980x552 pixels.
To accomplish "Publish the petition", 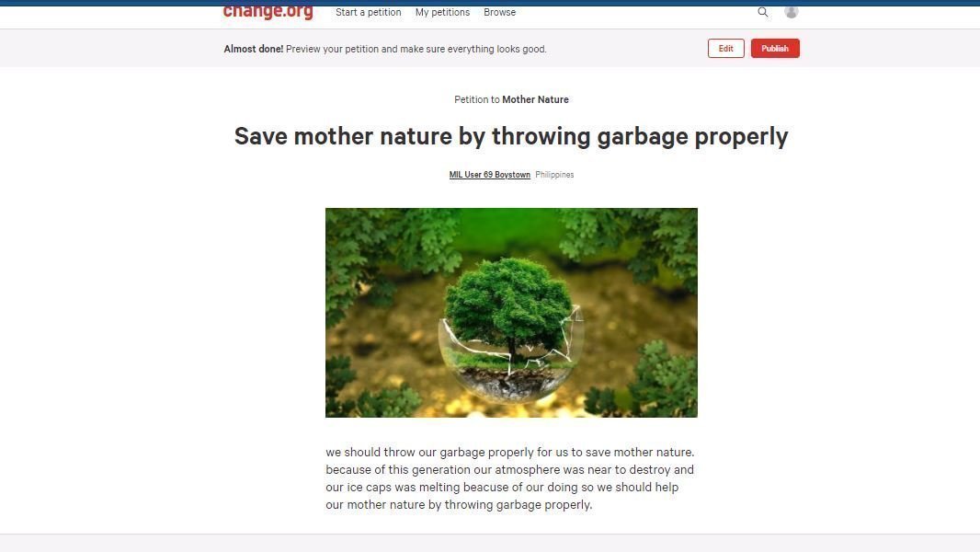I will 775,48.
